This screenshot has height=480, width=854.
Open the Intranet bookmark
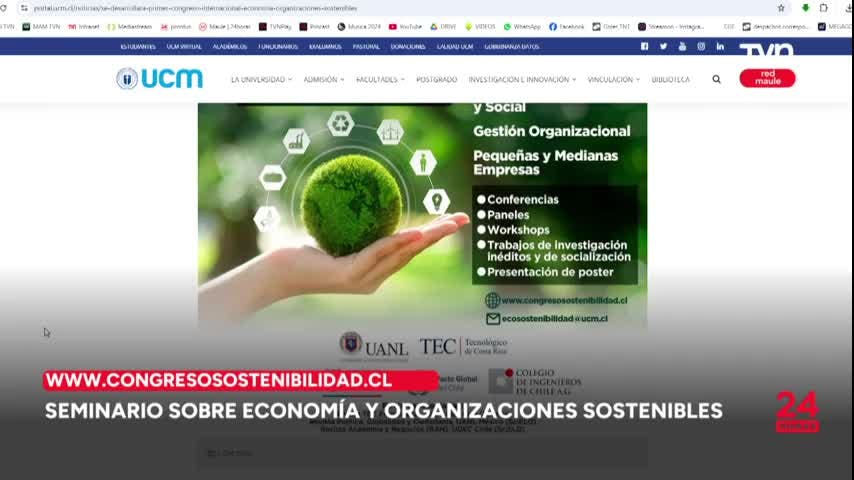point(84,27)
